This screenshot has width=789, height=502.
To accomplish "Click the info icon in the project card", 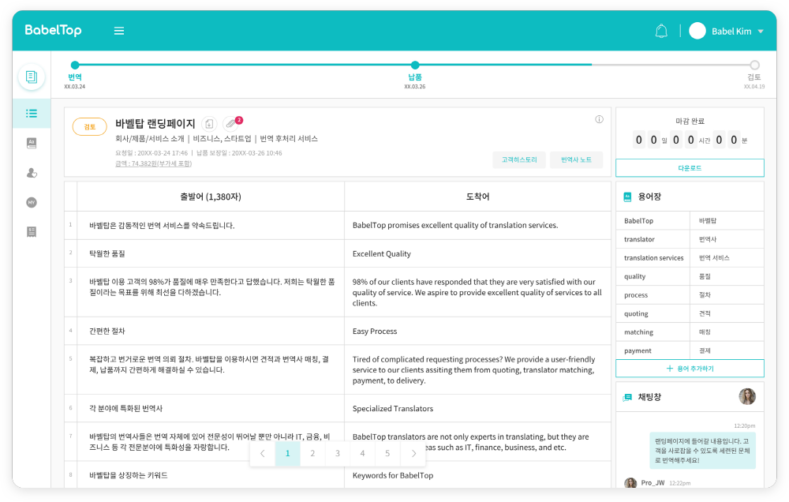I will [x=599, y=119].
